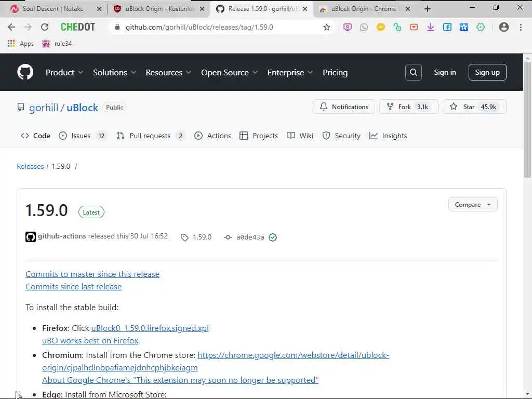Switch to the Wiki tab
The image size is (532, 399).
click(x=300, y=136)
